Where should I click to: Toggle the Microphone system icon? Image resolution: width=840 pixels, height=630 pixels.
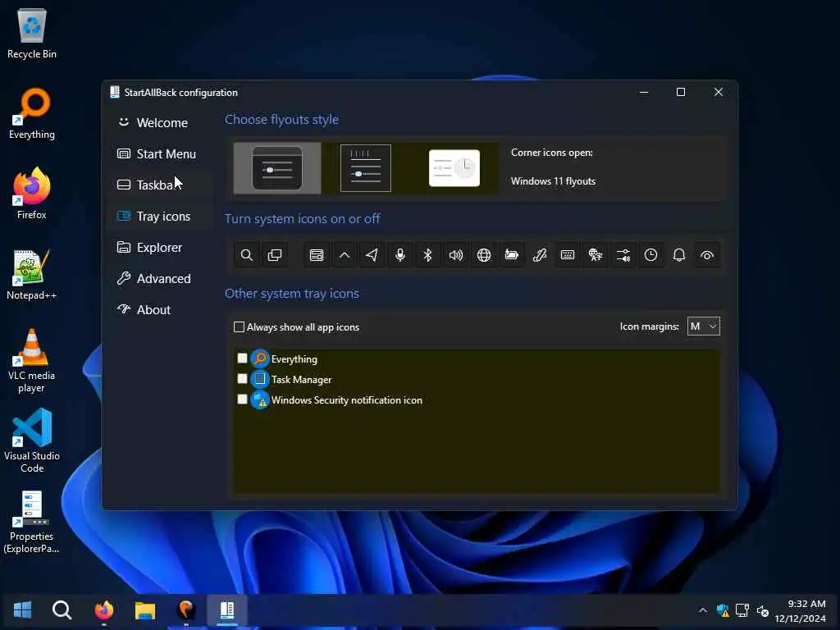coord(400,255)
